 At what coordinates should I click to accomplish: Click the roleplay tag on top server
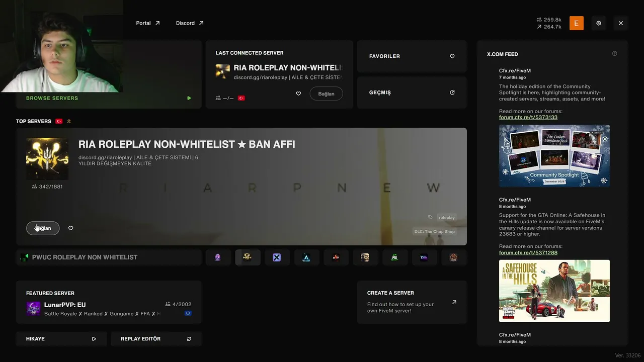tap(446, 218)
